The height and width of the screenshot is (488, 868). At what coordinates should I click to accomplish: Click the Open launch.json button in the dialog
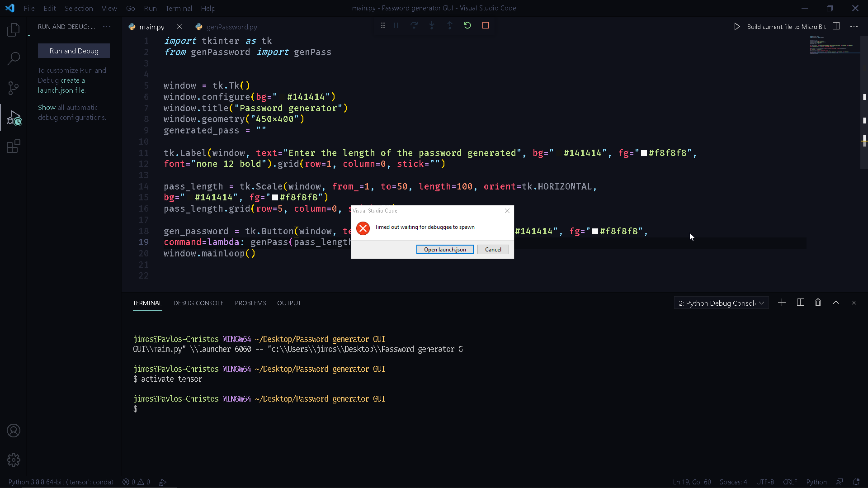point(444,249)
